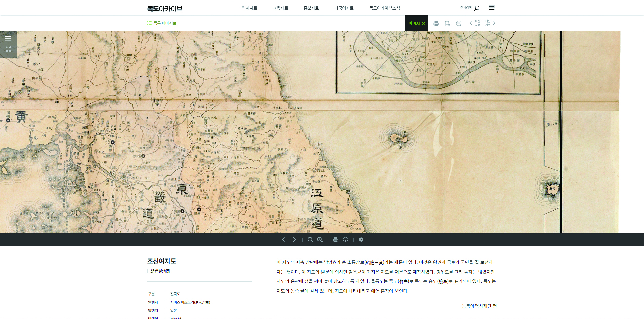This screenshot has width=644, height=319.
Task: Click the 발행지 value 일본
Action: 173,311
